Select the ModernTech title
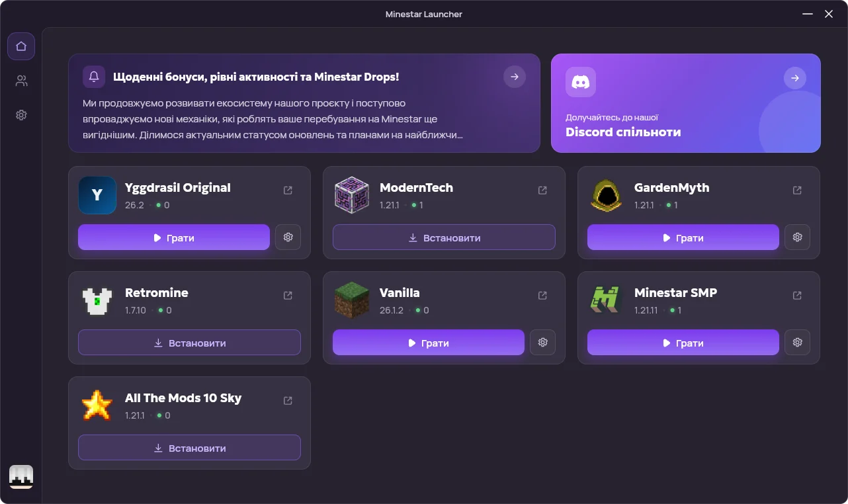The image size is (848, 504). [x=416, y=187]
